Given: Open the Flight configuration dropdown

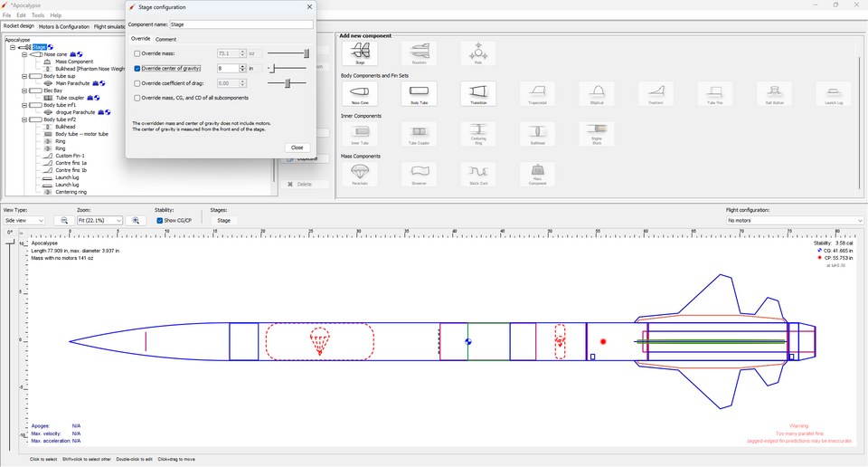Looking at the screenshot, I should [x=794, y=221].
